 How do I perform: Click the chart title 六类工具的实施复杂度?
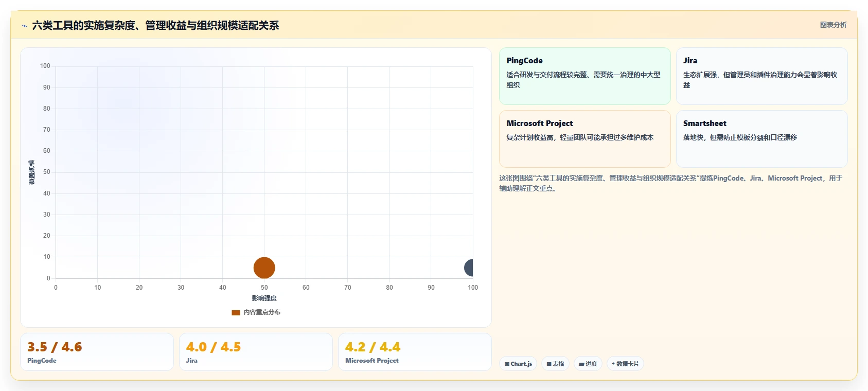click(155, 25)
